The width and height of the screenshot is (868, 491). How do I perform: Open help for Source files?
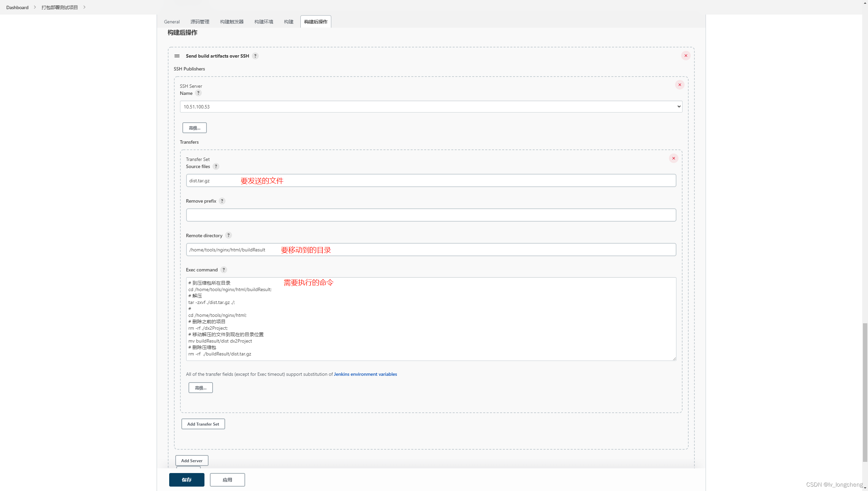pos(216,166)
